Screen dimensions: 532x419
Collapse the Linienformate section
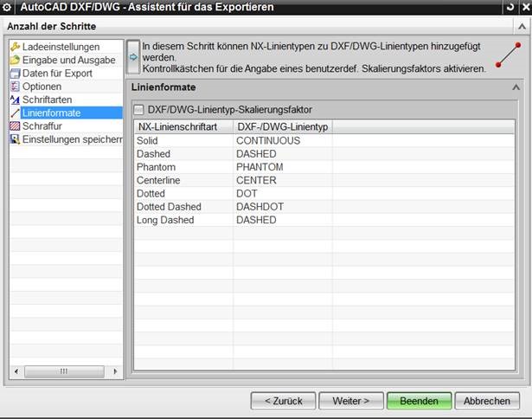[516, 87]
